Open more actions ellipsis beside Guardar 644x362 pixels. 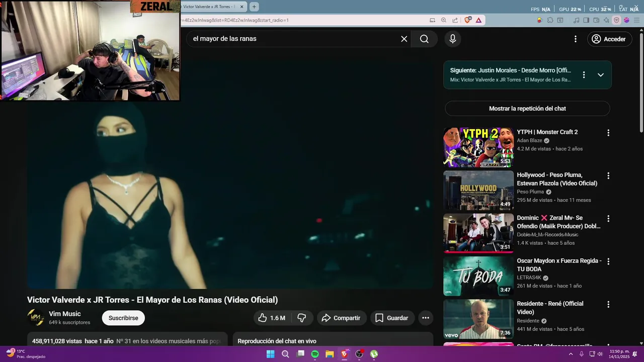(x=426, y=318)
